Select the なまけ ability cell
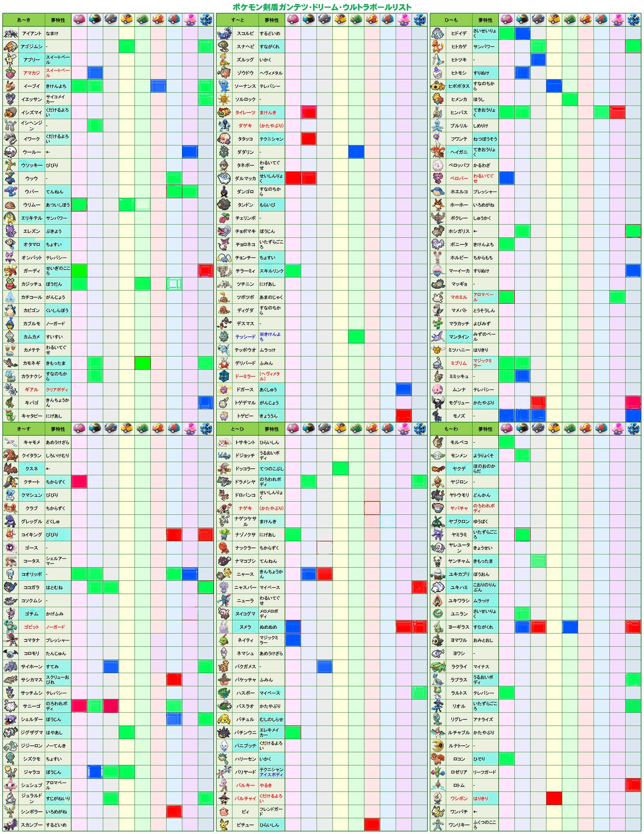The width and height of the screenshot is (644, 834). click(58, 33)
